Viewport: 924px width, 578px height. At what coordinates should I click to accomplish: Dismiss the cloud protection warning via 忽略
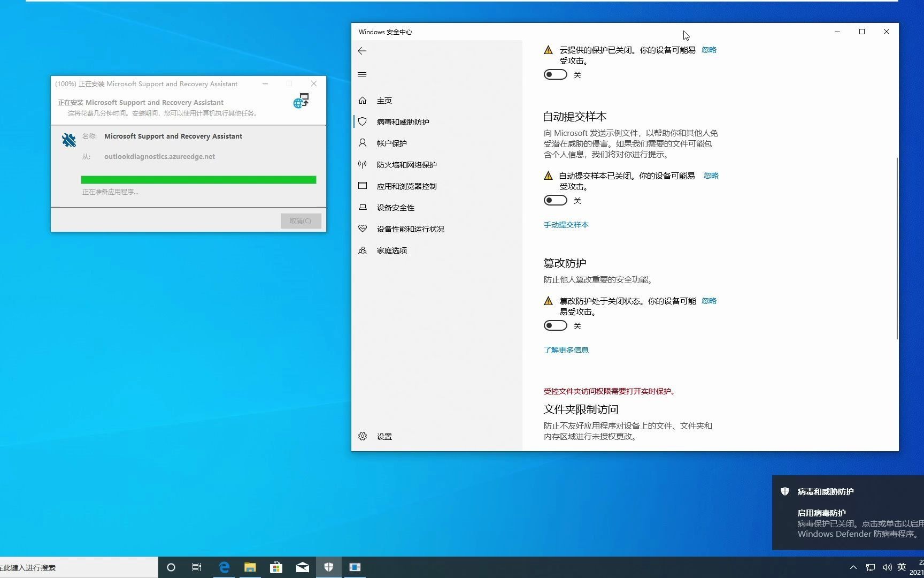[709, 50]
